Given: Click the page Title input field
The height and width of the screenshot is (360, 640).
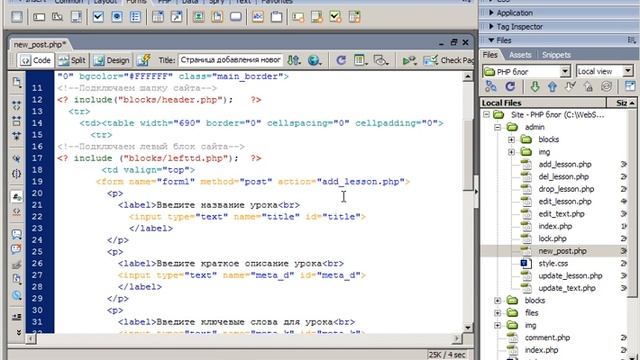Looking at the screenshot, I should tap(230, 60).
